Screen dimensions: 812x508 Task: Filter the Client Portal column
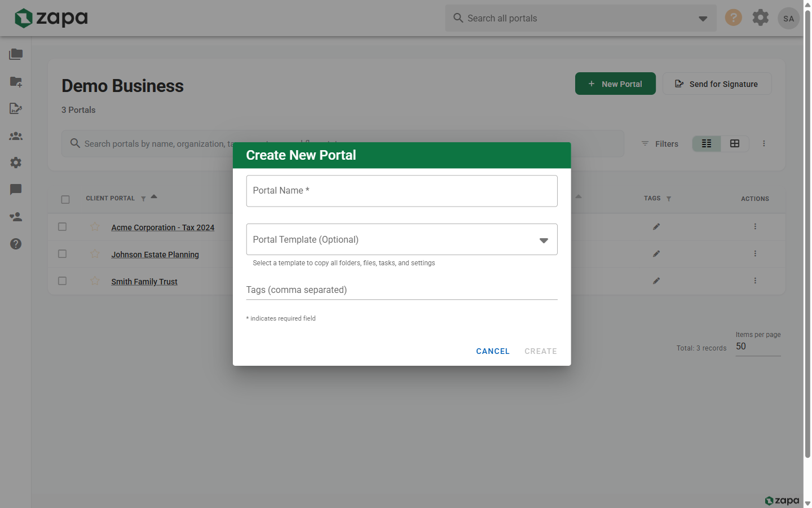click(143, 199)
